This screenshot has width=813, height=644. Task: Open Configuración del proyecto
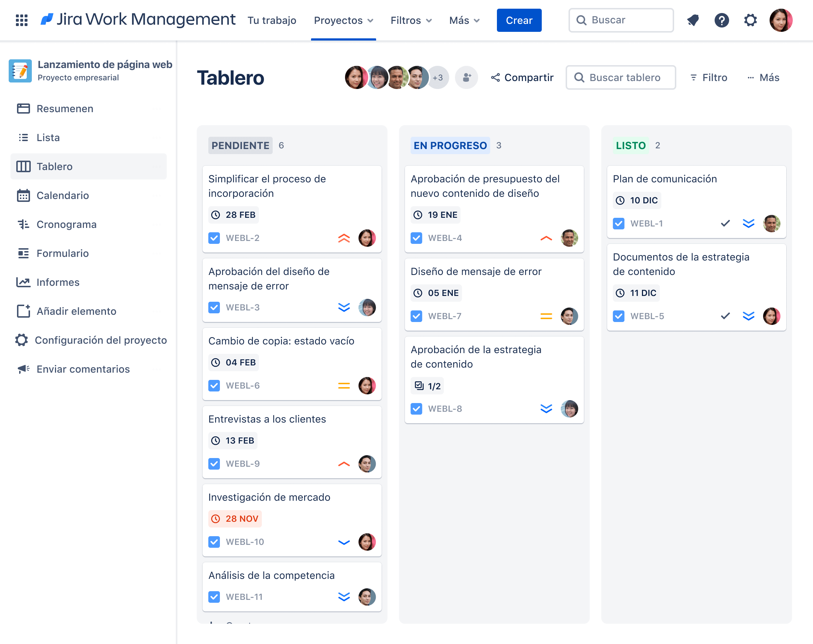(101, 340)
